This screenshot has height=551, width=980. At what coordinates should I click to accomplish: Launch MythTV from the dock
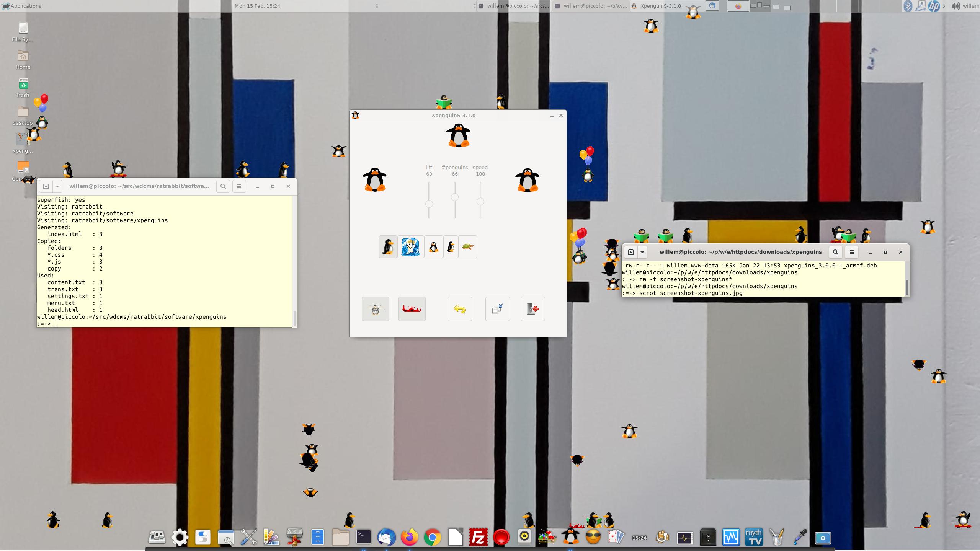(754, 537)
